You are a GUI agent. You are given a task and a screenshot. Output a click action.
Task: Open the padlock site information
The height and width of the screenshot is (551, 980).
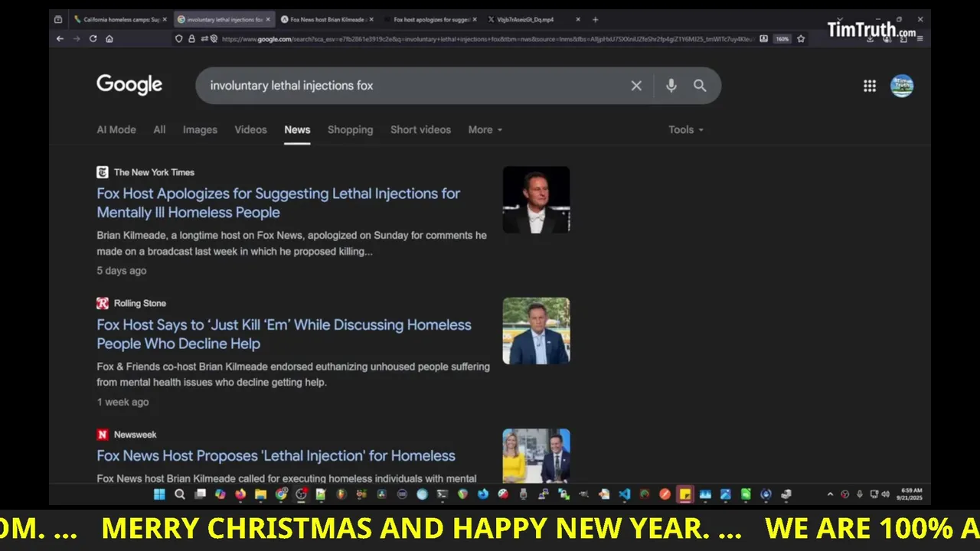[x=191, y=39]
